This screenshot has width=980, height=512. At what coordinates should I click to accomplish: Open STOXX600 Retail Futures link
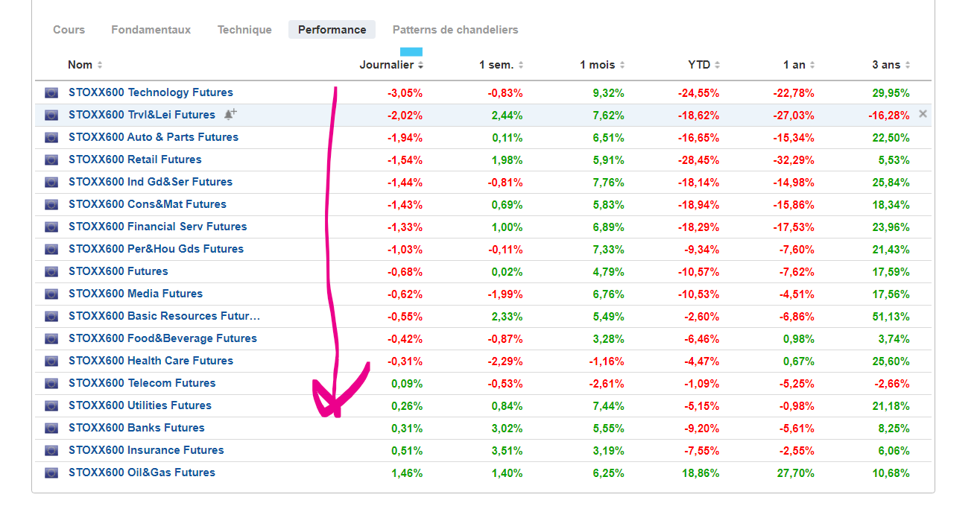tap(135, 159)
